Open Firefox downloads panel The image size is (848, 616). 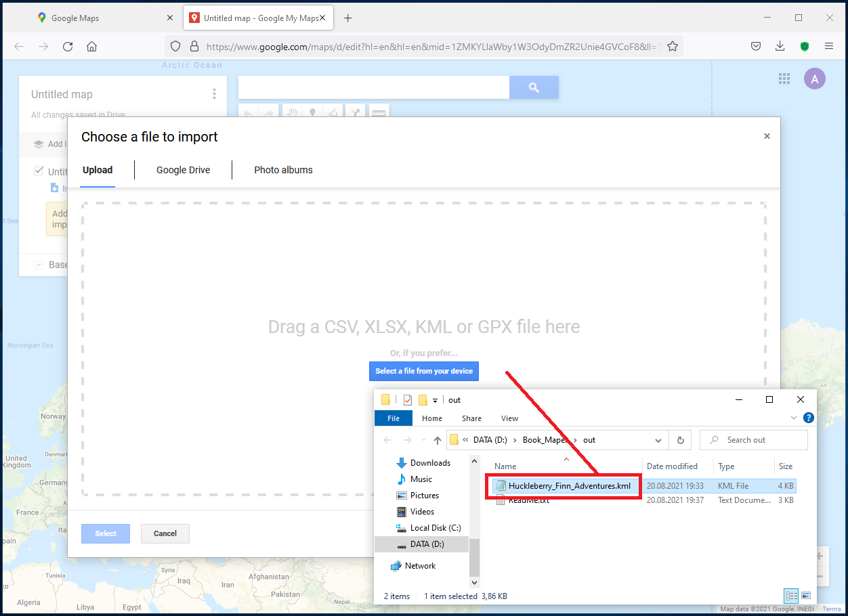tap(780, 46)
